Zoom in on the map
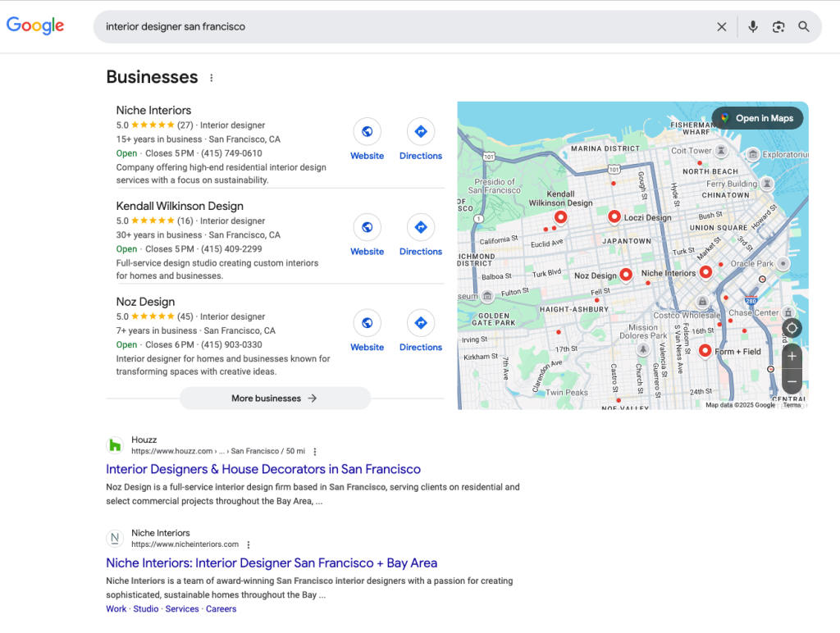 (792, 357)
